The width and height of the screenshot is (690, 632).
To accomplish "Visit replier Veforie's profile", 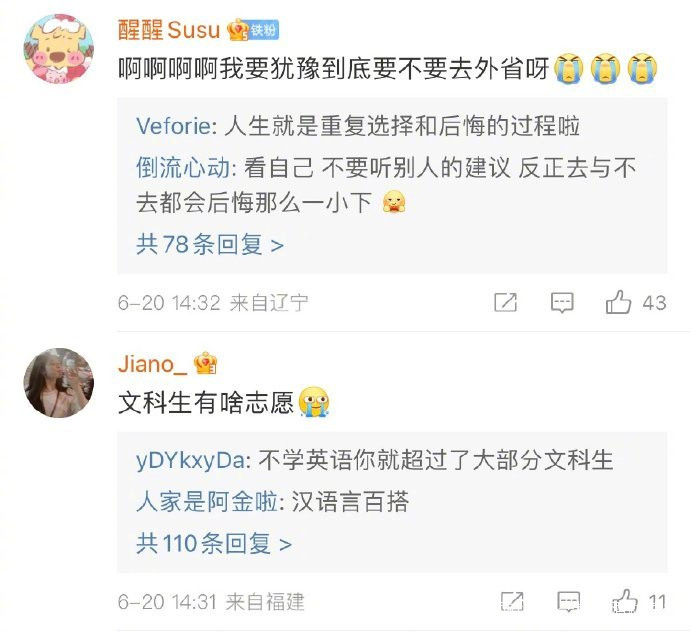I will click(174, 126).
